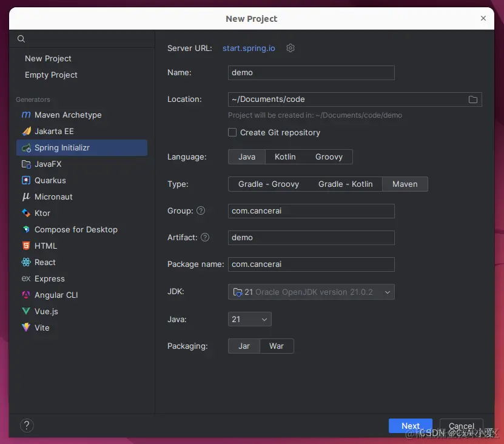Click the Vue.js icon
Image resolution: width=504 pixels, height=444 pixels.
point(26,311)
